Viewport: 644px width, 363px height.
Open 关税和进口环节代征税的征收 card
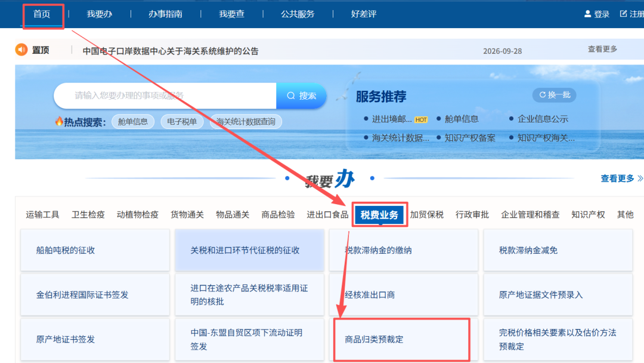(x=249, y=250)
